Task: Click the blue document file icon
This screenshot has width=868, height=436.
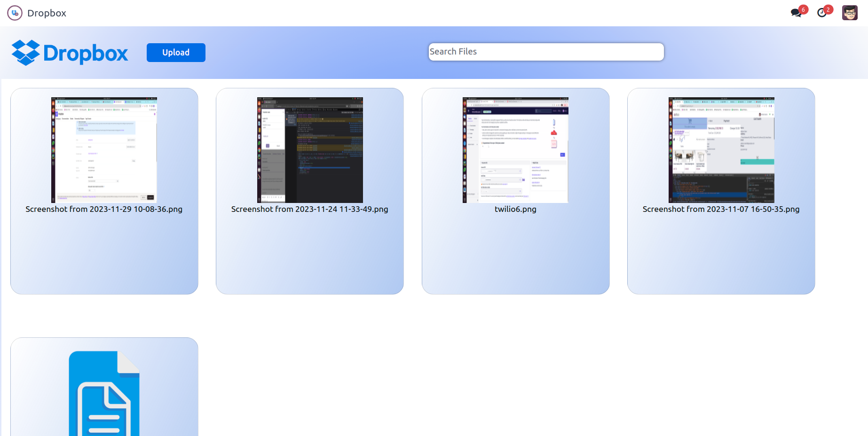Action: (x=104, y=393)
